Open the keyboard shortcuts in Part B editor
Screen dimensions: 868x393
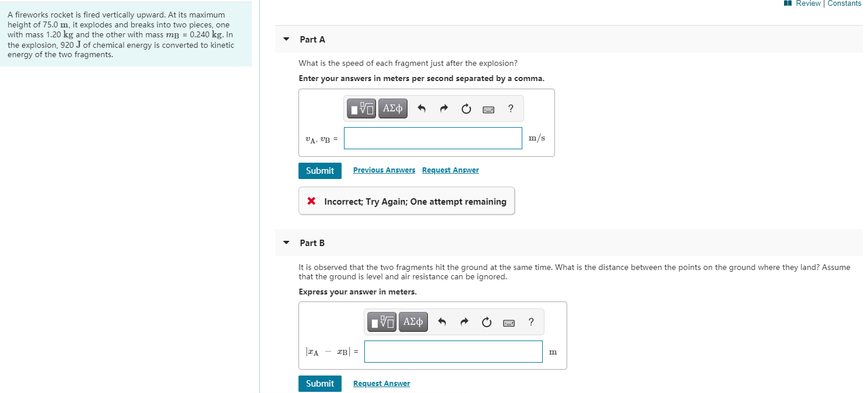pyautogui.click(x=508, y=322)
